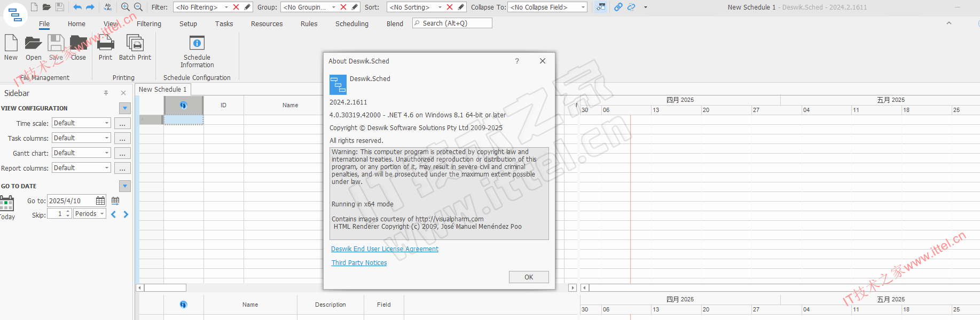Viewport: 980px width, 320px height.
Task: Collapse the ribbon with the chevron
Action: (x=949, y=23)
